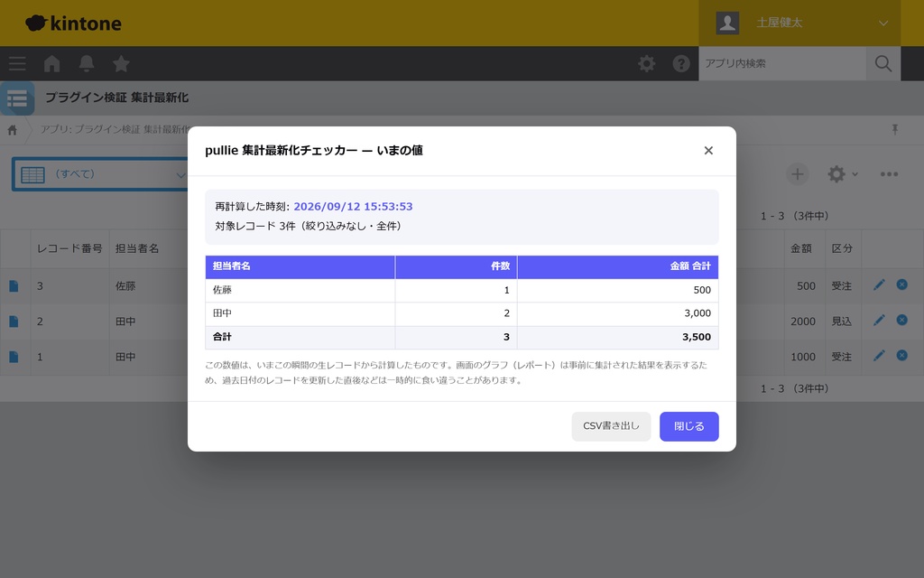Open the kintone logo home link

74,23
